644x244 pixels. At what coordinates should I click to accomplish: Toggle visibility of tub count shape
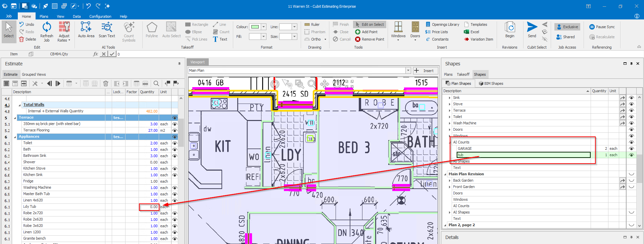(x=631, y=155)
